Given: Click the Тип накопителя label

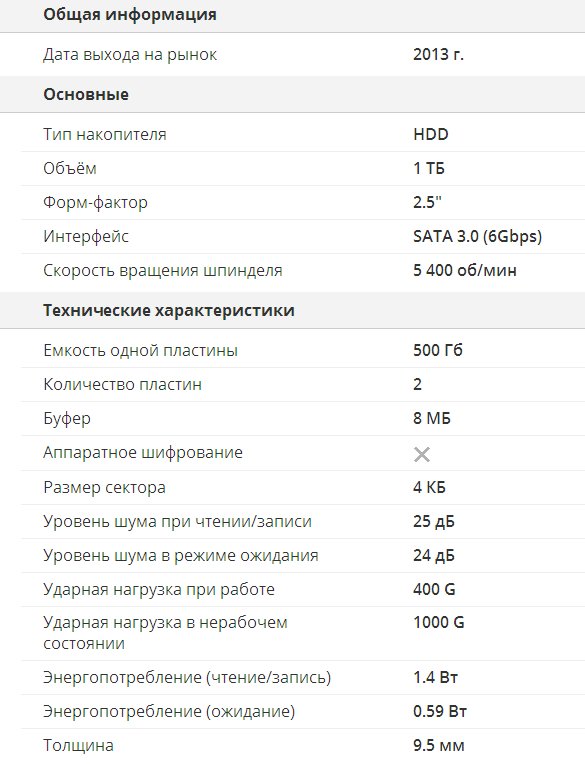Looking at the screenshot, I should tap(105, 134).
